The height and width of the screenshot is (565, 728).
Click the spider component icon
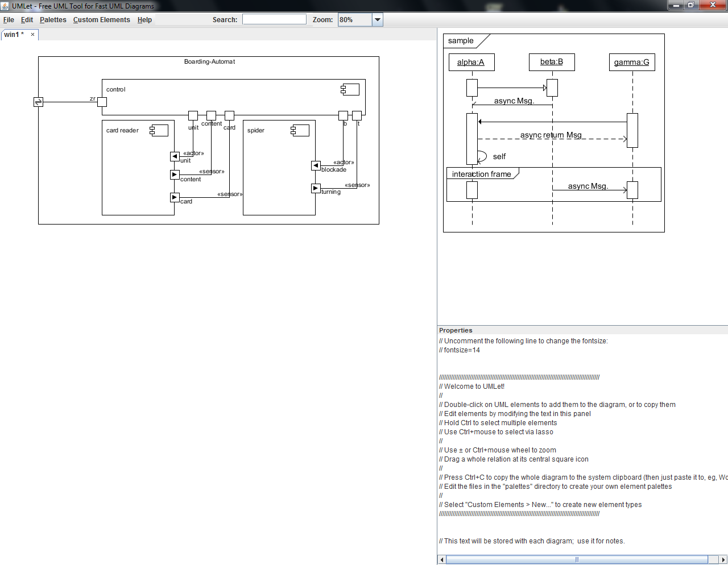pyautogui.click(x=300, y=130)
